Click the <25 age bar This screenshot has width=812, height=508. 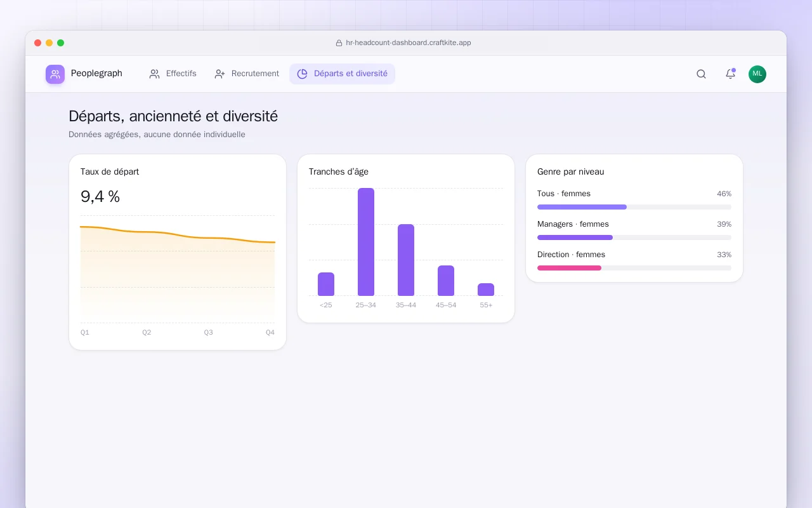pyautogui.click(x=326, y=284)
